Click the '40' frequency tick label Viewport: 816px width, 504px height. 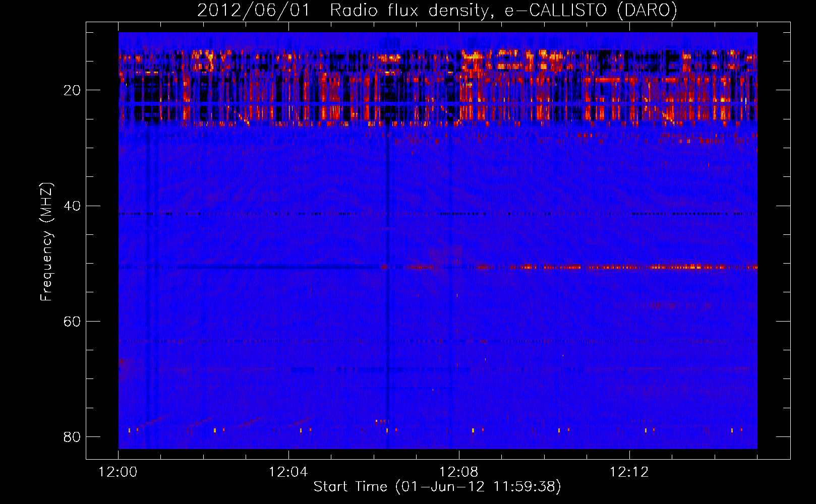tap(72, 206)
